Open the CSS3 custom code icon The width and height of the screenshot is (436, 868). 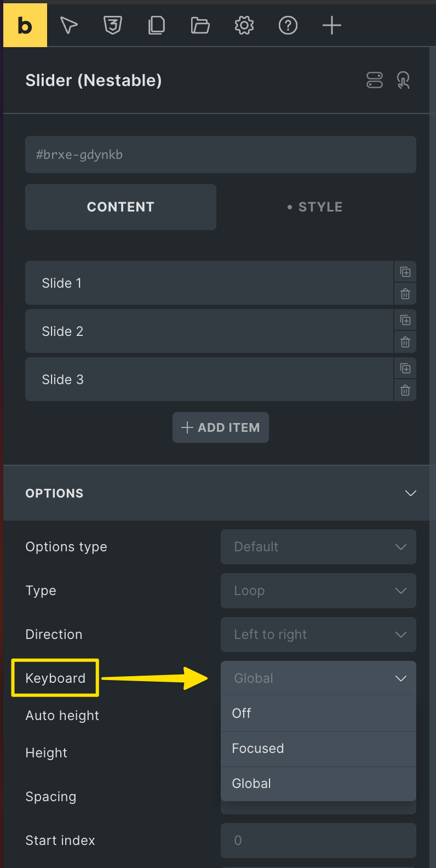pos(113,25)
